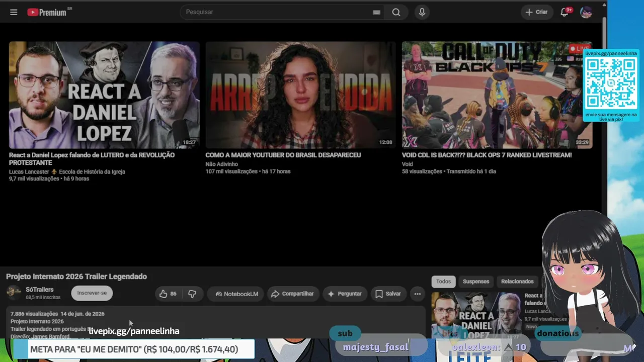Open more actions three-dot menu
Screen dimensions: 644x362
(417, 294)
